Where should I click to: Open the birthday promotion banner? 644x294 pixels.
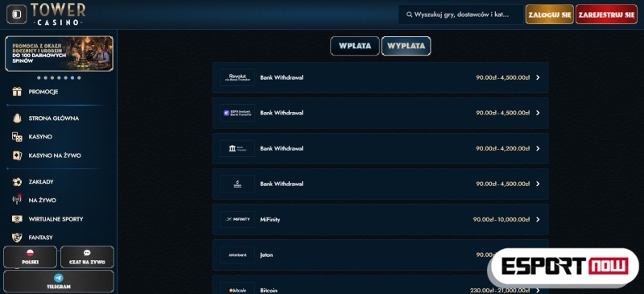[x=59, y=53]
